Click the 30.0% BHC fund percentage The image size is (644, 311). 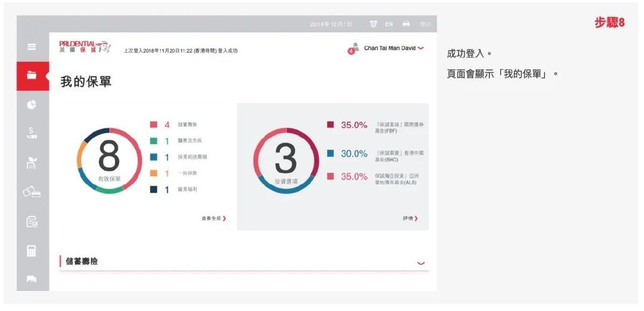[x=354, y=154]
